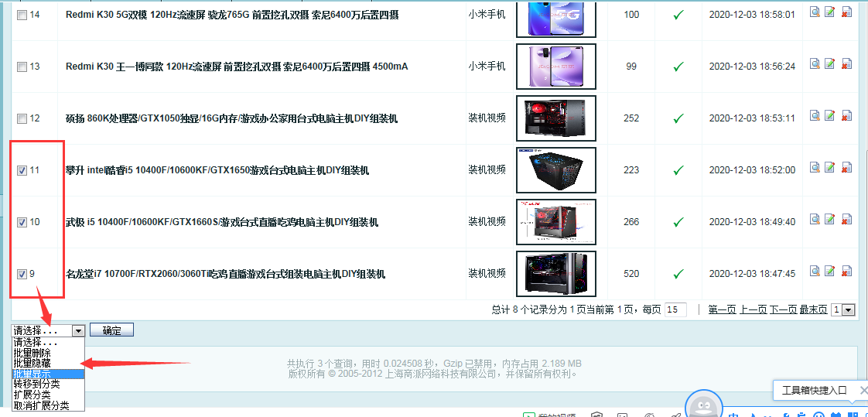The image size is (868, 417).
Task: Click 装机视频 category in row 9
Action: [487, 274]
